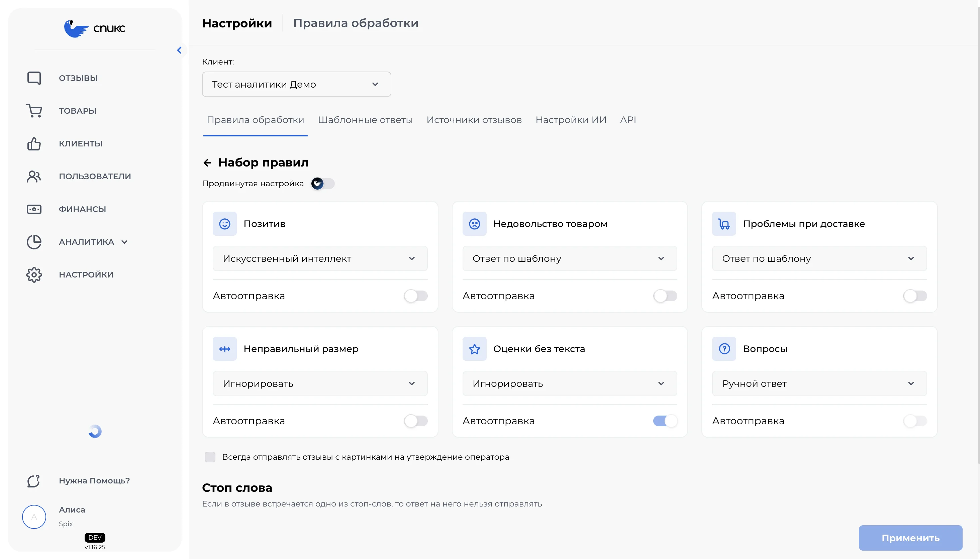This screenshot has height=559, width=980.
Task: Click the Проблемы при доставке cart icon
Action: pos(724,224)
